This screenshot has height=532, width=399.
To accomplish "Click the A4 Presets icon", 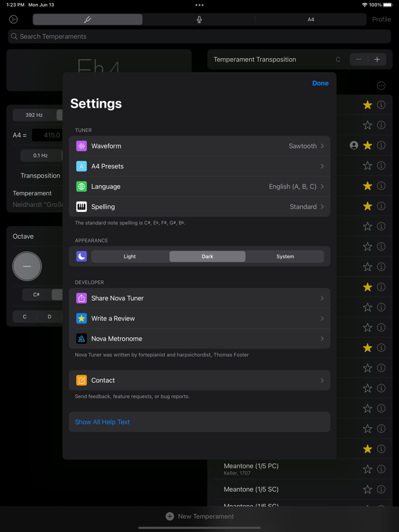I will pos(81,166).
